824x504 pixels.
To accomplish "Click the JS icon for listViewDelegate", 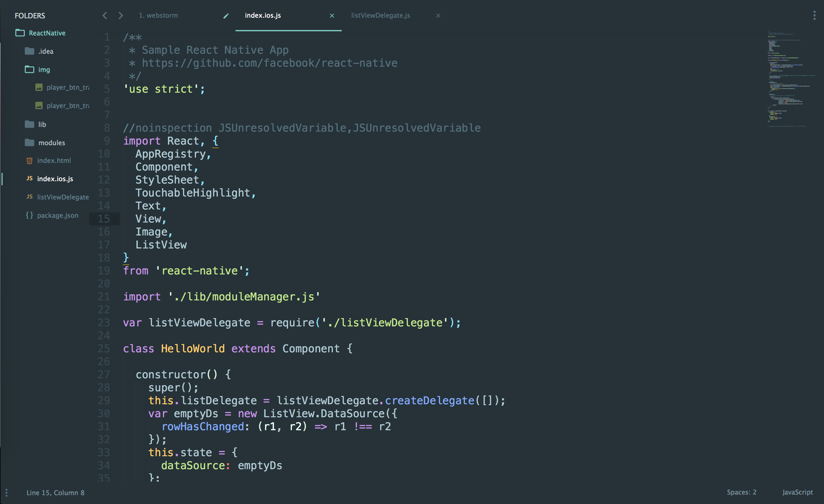I will tap(30, 197).
